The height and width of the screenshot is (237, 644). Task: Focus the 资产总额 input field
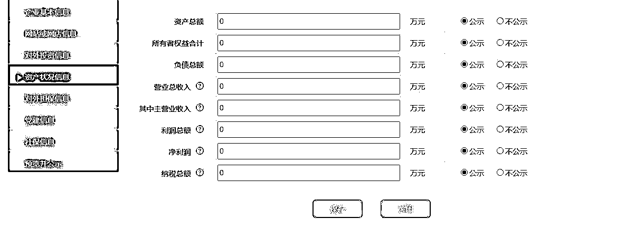coord(309,22)
